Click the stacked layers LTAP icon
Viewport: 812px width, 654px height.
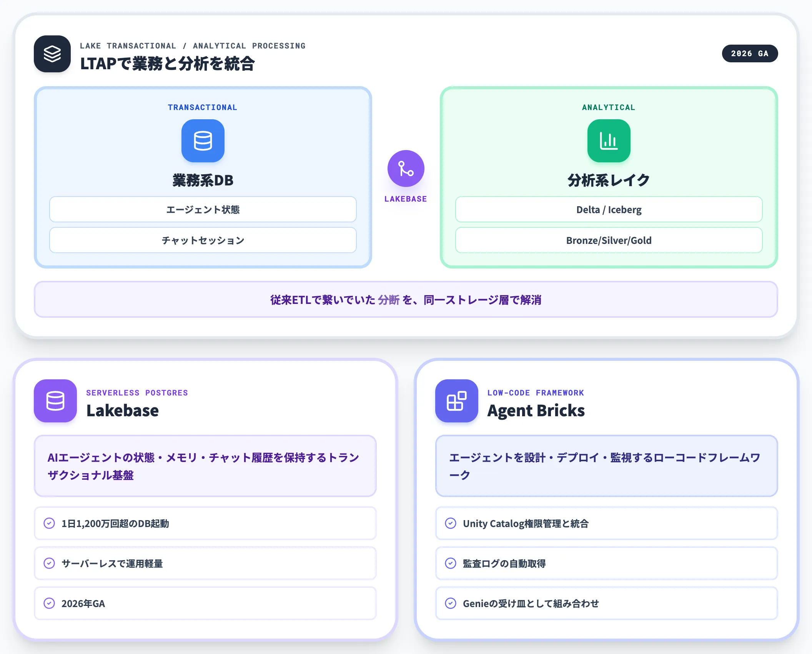click(52, 54)
